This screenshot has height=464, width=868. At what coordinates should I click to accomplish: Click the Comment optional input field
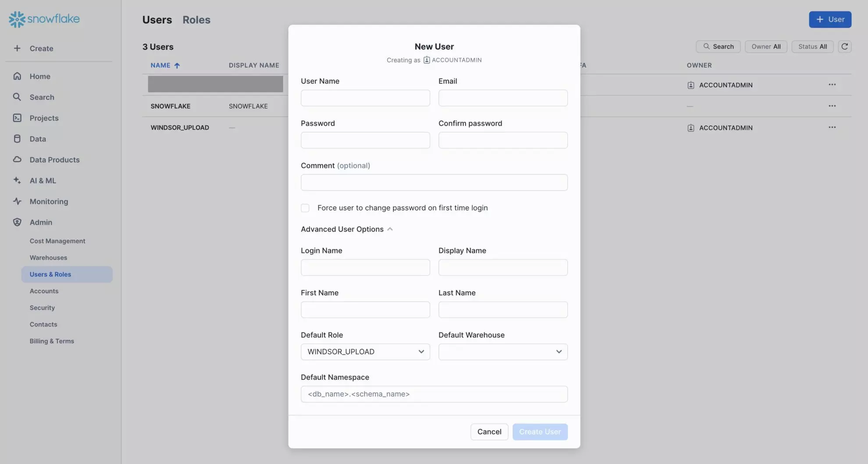pos(434,183)
